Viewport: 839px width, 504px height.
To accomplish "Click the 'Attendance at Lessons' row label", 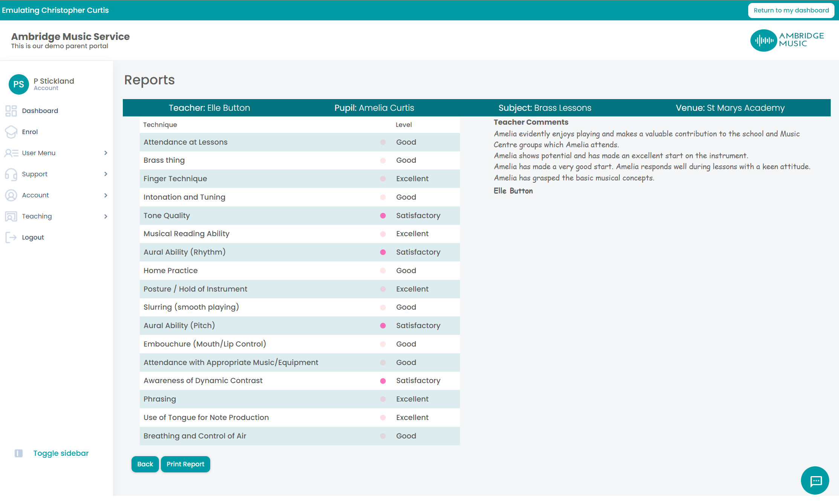I will pyautogui.click(x=185, y=142).
